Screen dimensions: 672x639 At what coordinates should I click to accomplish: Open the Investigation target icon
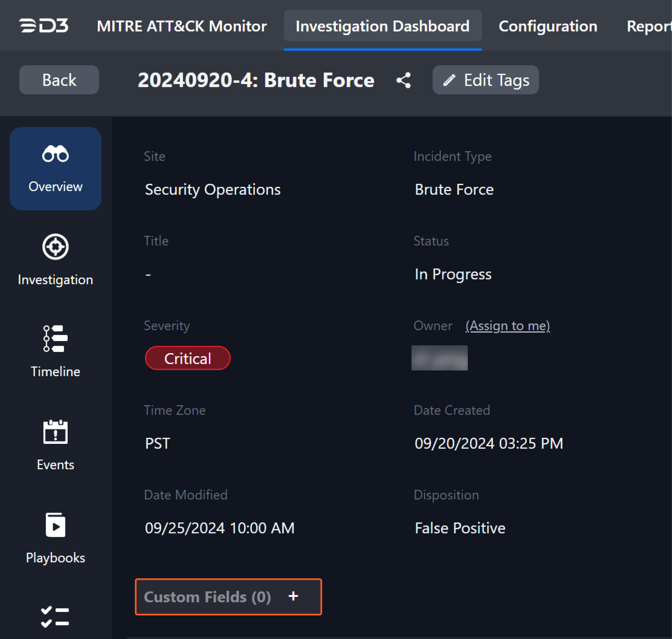(55, 247)
